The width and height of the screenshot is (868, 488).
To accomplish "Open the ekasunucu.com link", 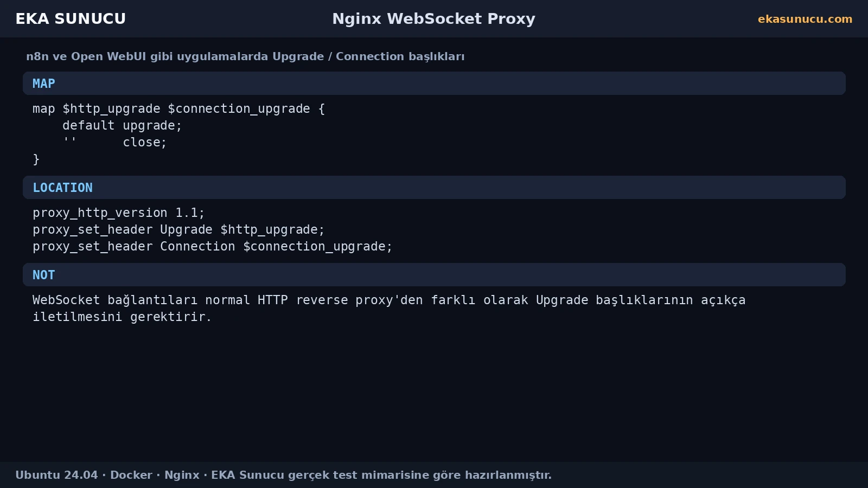I will pos(805,19).
